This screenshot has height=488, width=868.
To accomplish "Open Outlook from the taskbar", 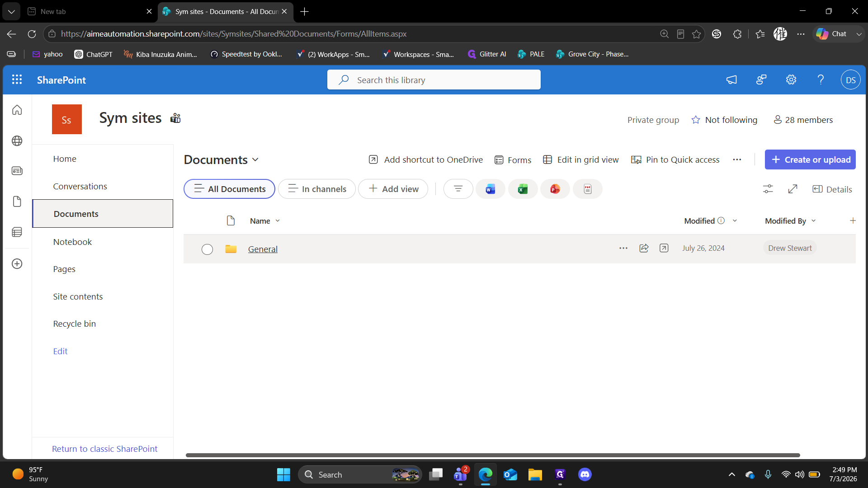I will [510, 474].
